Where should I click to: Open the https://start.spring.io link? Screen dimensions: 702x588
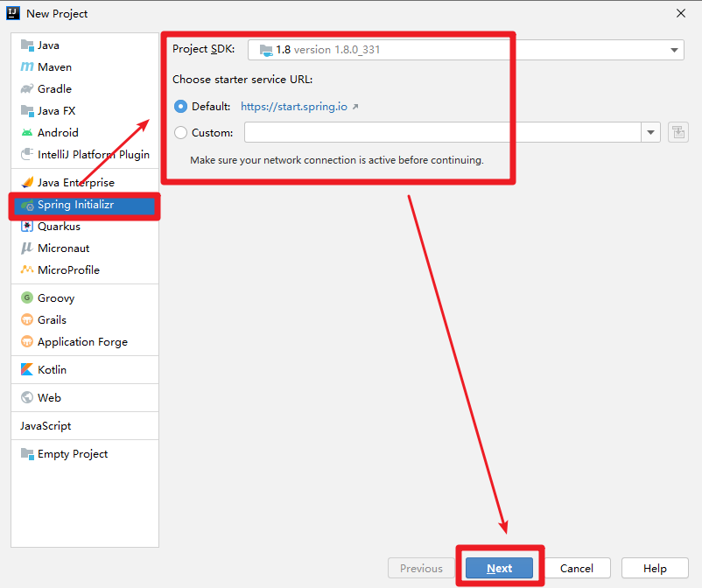294,107
